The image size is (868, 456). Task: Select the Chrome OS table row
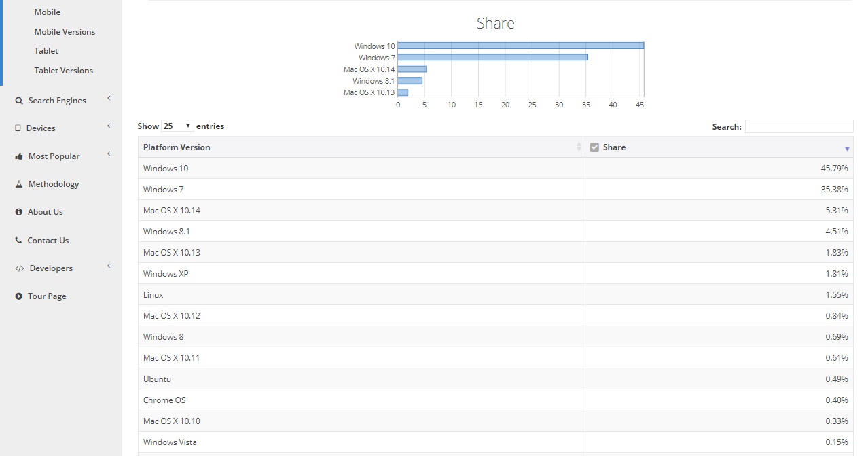coord(496,400)
